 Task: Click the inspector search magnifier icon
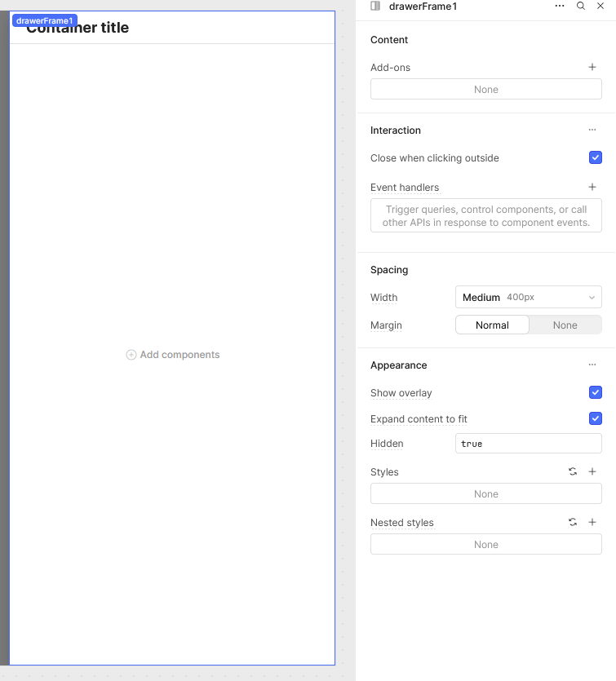click(x=581, y=6)
